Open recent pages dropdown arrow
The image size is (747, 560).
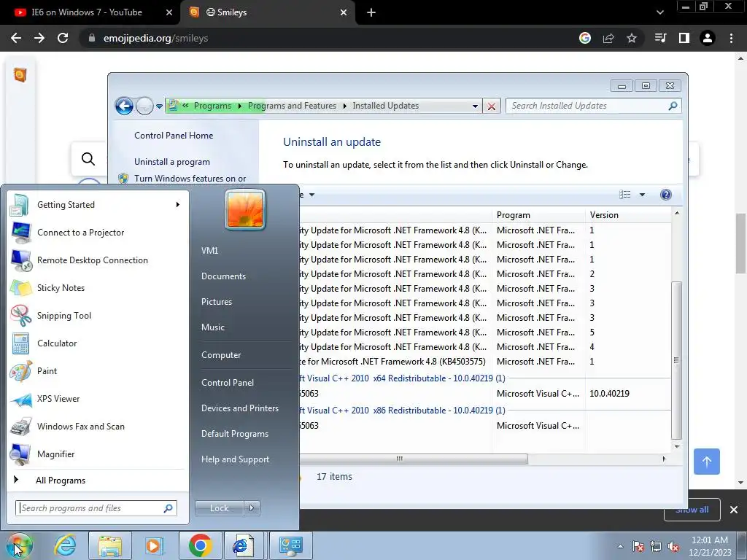(159, 106)
